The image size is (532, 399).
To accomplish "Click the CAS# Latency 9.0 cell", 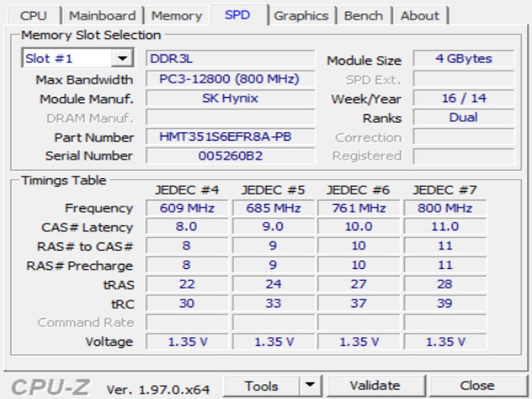I will pyautogui.click(x=273, y=227).
